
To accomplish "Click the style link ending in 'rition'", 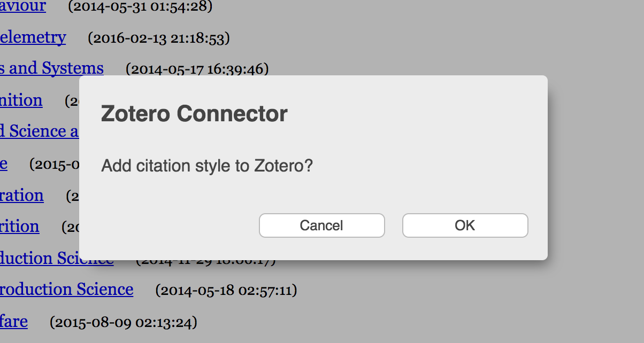I will (19, 227).
